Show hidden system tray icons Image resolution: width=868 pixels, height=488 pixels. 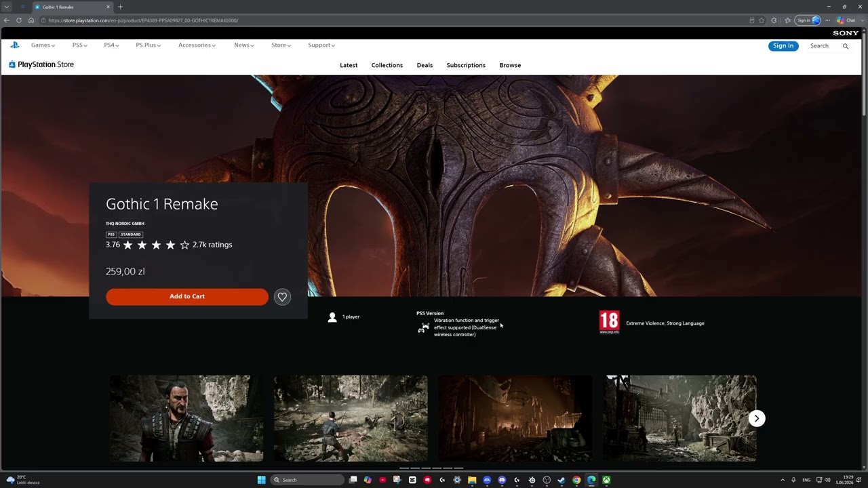tap(783, 480)
